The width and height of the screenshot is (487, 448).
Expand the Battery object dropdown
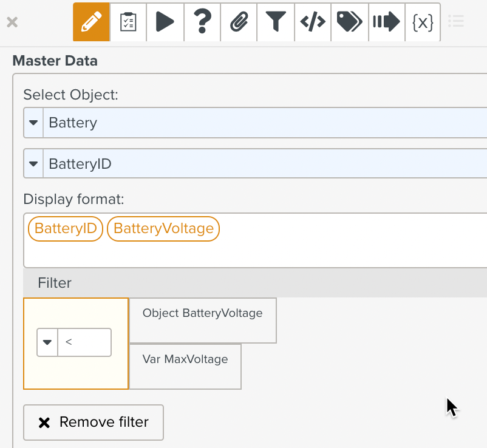point(33,123)
